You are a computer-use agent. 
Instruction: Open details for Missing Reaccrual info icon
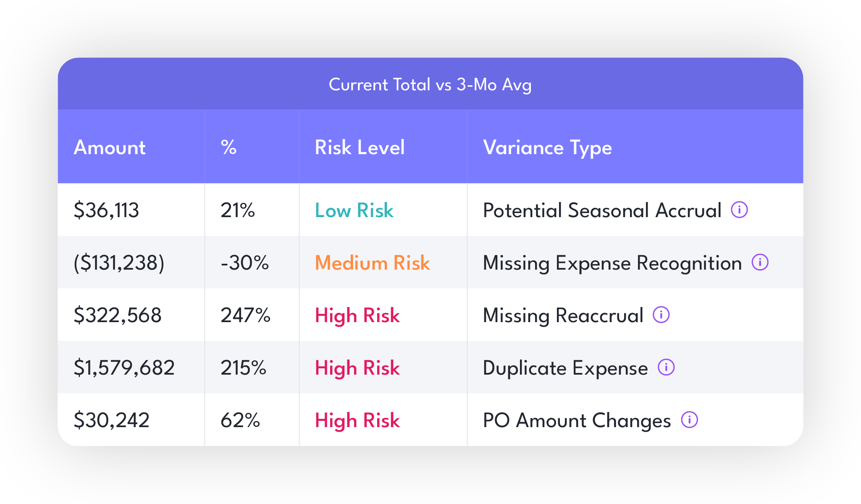pyautogui.click(x=661, y=315)
